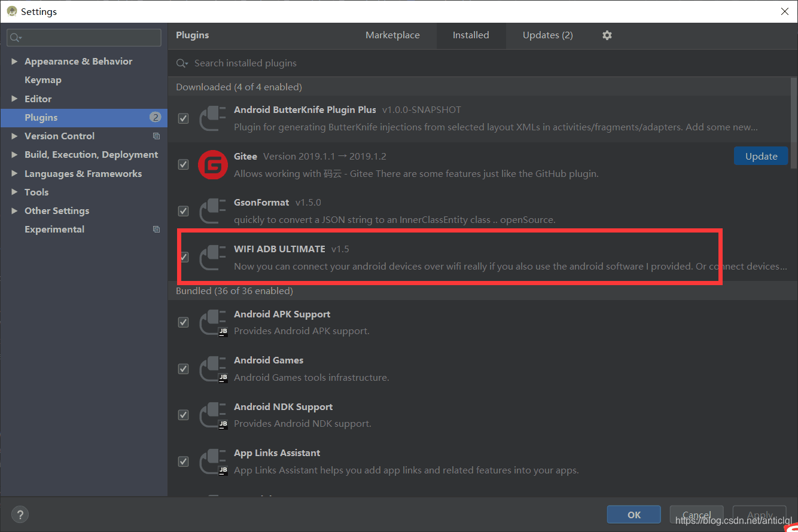Expand Other Settings arrow

(14, 211)
